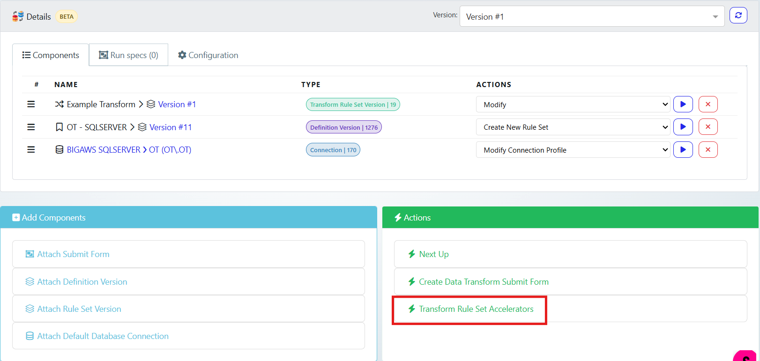Grab the drag handle of Example Transform row
The height and width of the screenshot is (361, 760).
pos(31,104)
